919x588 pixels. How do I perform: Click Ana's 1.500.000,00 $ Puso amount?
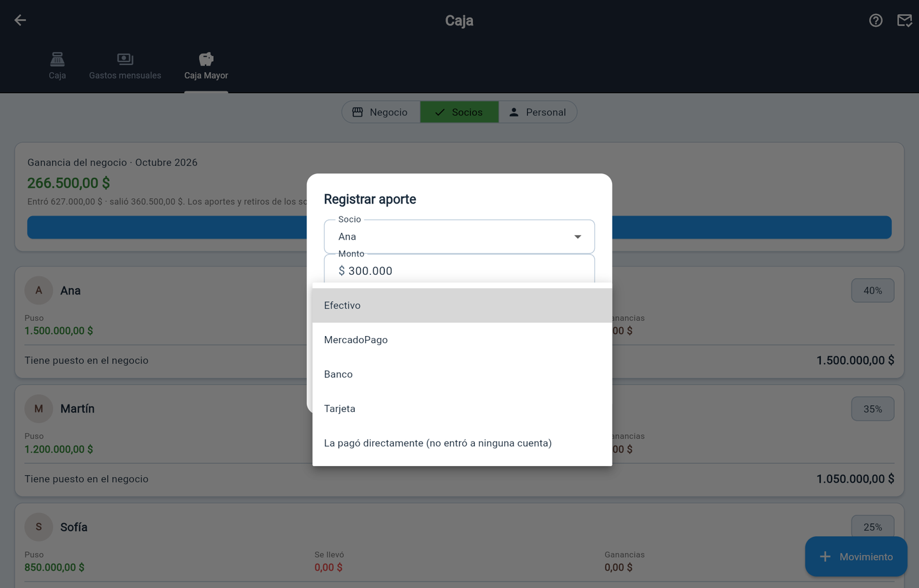[59, 331]
